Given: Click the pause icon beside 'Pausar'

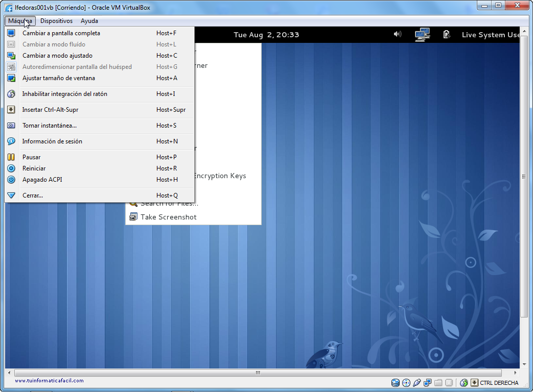Looking at the screenshot, I should pos(11,157).
